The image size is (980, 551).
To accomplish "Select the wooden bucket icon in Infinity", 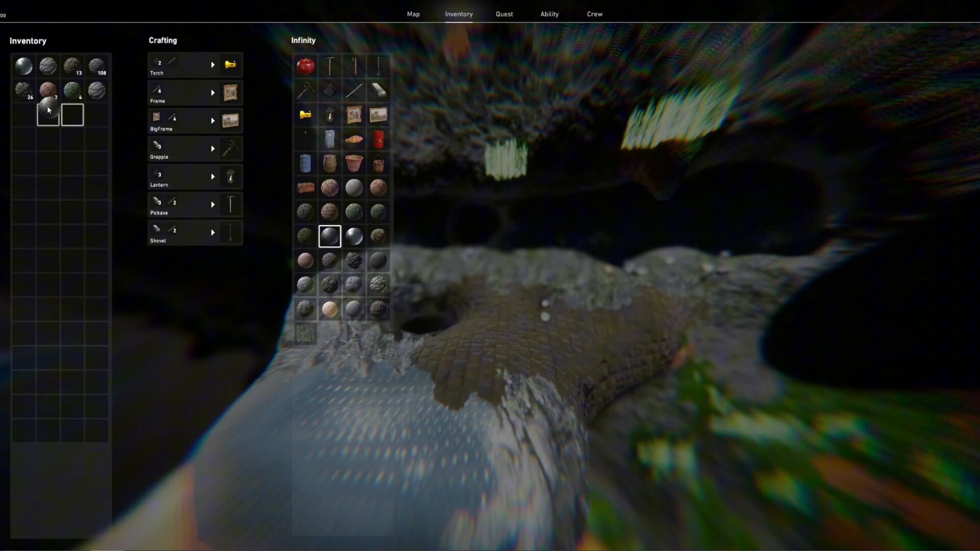I will click(379, 164).
